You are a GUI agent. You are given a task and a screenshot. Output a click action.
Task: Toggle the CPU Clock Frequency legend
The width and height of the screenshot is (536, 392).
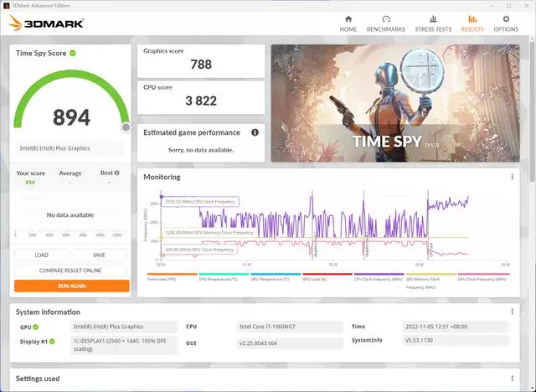pos(379,276)
